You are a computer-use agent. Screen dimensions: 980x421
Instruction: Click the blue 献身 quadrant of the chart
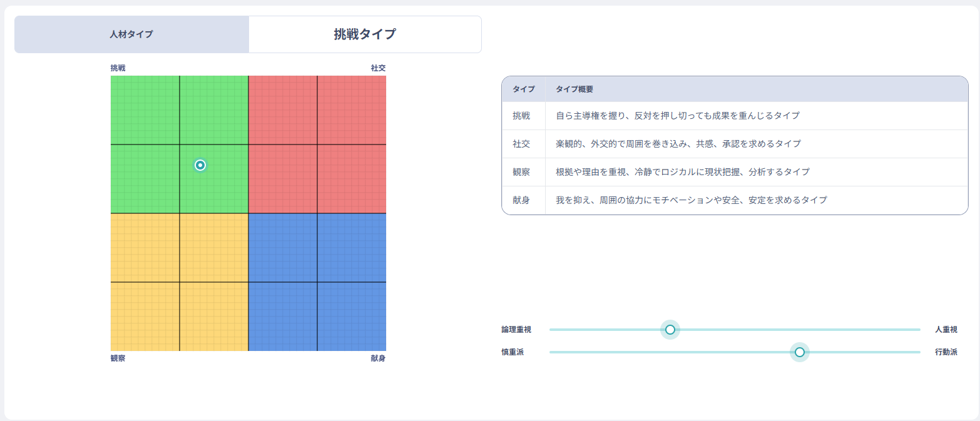click(317, 282)
